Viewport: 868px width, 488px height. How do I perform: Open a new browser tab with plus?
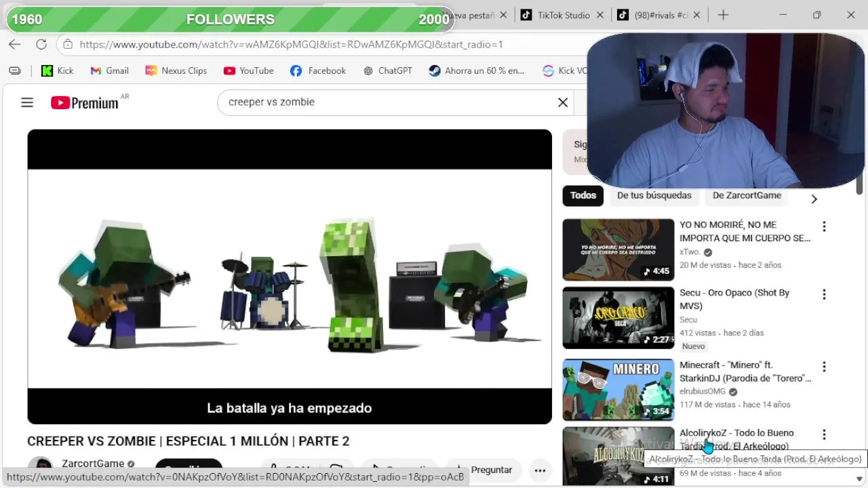pos(724,15)
